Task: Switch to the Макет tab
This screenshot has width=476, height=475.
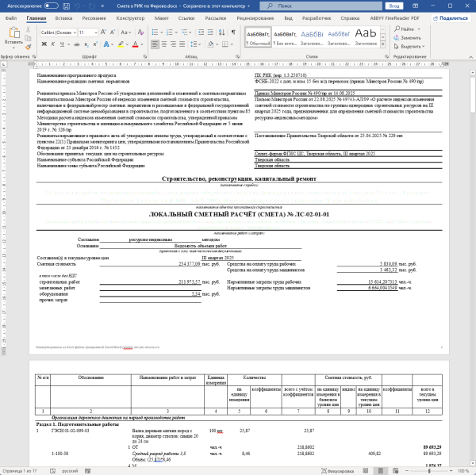Action: click(x=162, y=18)
